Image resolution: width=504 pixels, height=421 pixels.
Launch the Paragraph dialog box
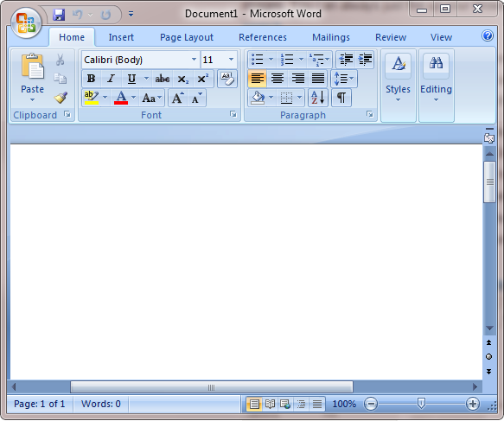coord(370,114)
